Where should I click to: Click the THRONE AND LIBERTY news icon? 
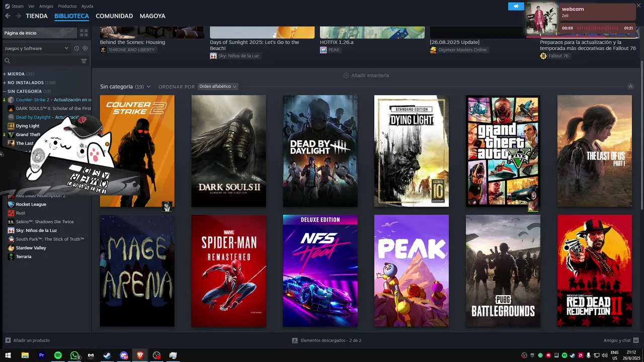click(103, 50)
